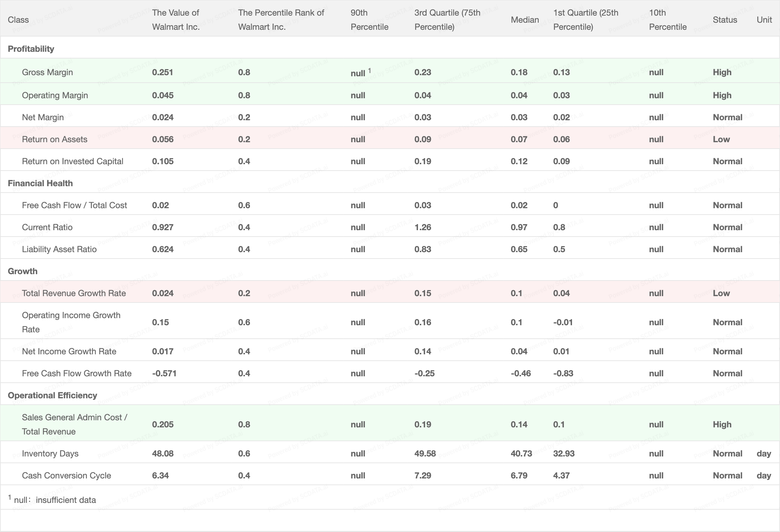Screen dimensions: 780x532
Task: Click the Median column header
Action: [x=524, y=20]
